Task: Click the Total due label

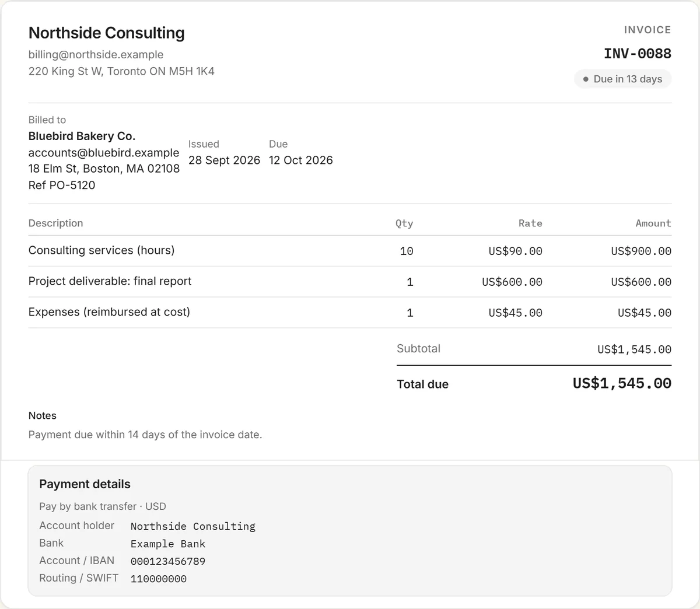Action: click(x=422, y=384)
